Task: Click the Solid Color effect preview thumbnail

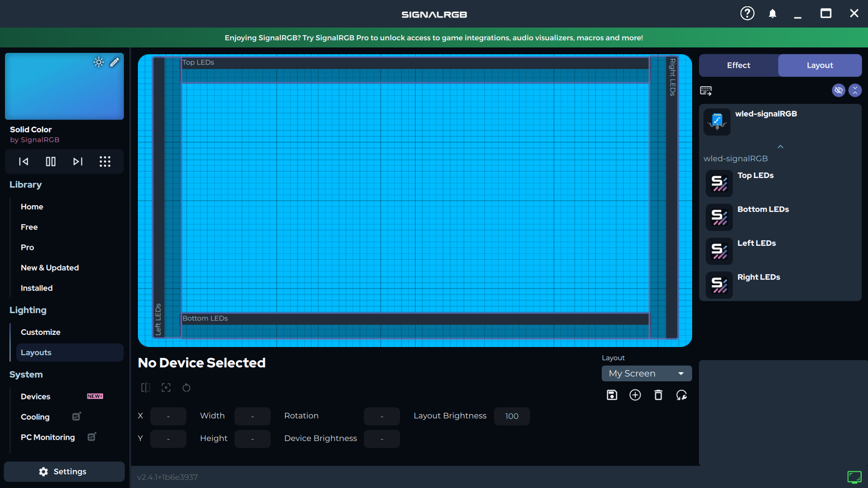Action: coord(64,86)
